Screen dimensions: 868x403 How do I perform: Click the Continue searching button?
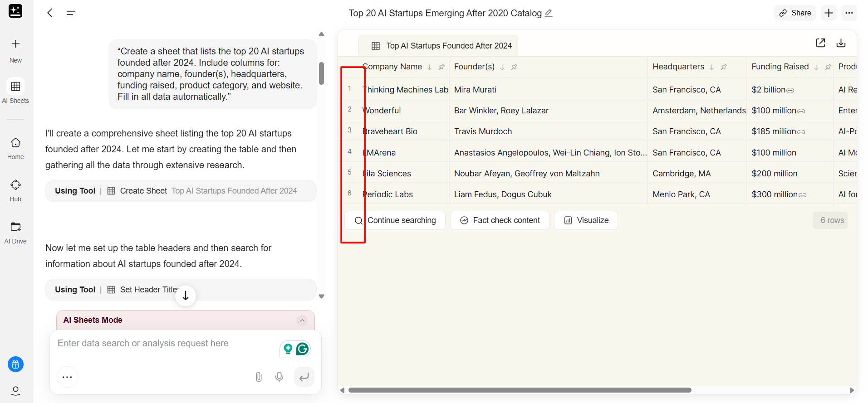(x=395, y=220)
